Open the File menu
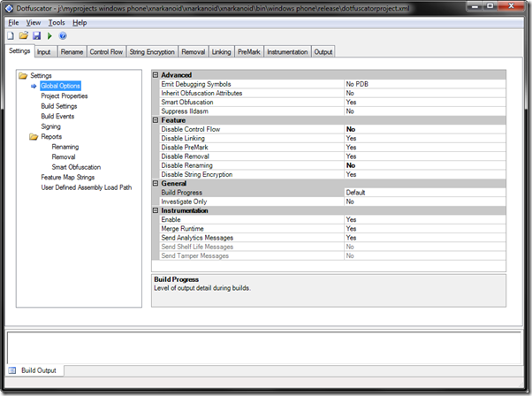Image resolution: width=532 pixels, height=396 pixels. [13, 23]
